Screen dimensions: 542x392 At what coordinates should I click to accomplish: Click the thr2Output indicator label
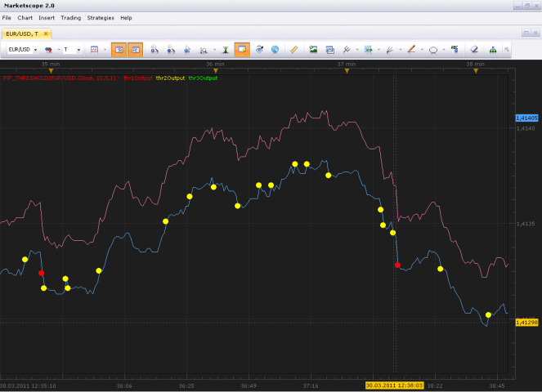tap(170, 78)
